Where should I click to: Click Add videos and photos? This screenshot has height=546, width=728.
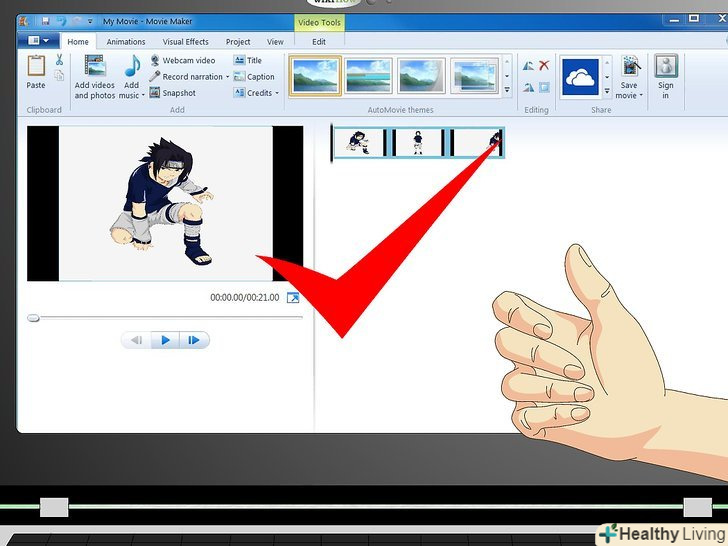coord(95,77)
